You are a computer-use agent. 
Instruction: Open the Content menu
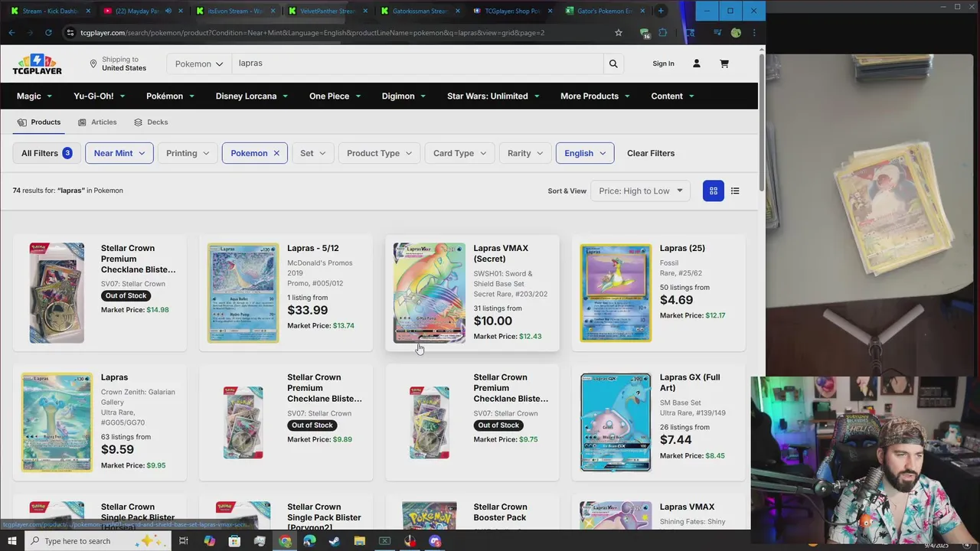pyautogui.click(x=672, y=96)
